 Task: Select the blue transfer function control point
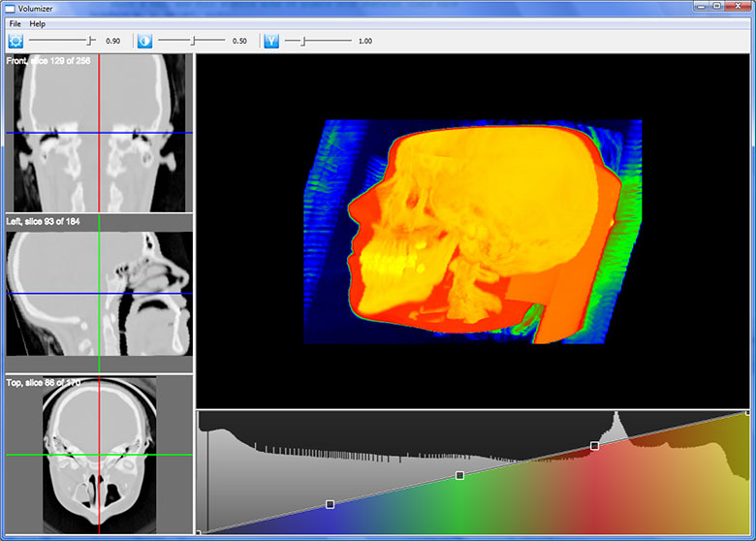(331, 504)
